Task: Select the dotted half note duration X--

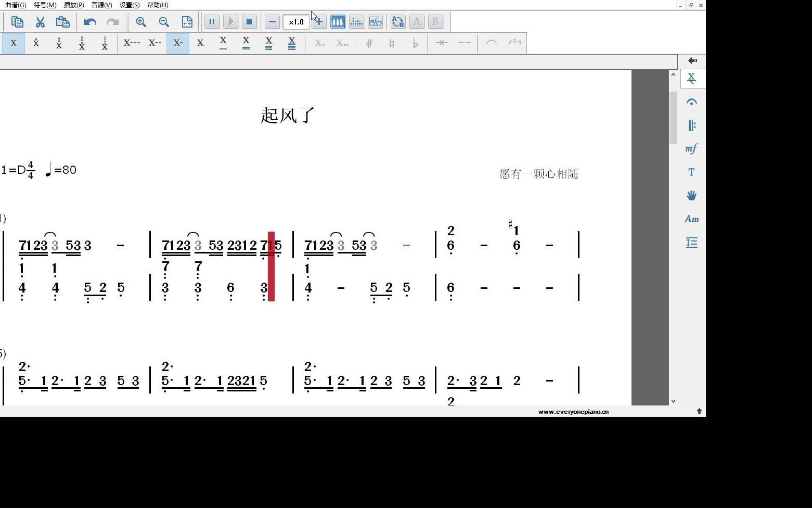Action: tap(154, 43)
